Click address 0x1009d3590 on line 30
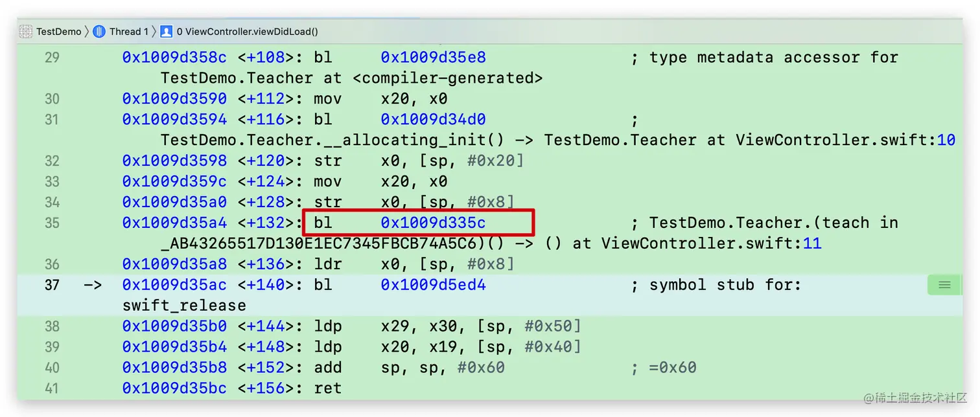The height and width of the screenshot is (417, 980). point(174,98)
